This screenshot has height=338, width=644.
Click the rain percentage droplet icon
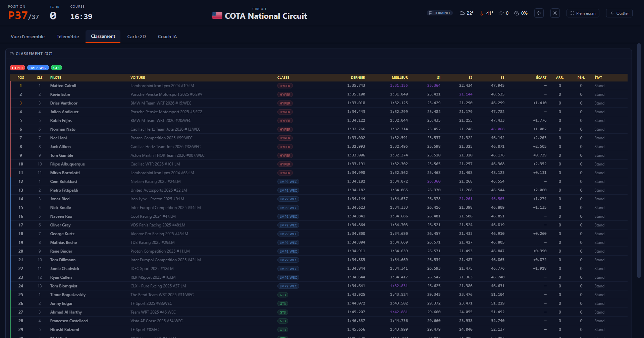click(x=517, y=13)
